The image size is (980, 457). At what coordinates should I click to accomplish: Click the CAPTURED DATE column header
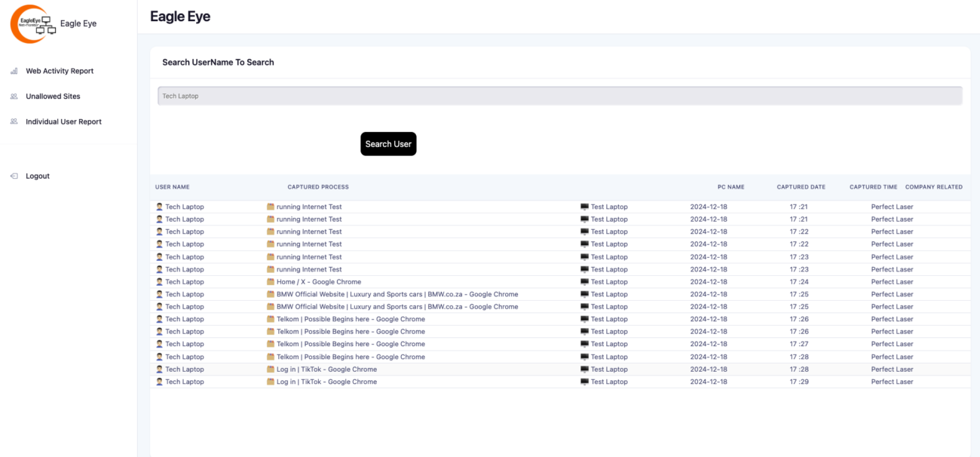click(801, 187)
